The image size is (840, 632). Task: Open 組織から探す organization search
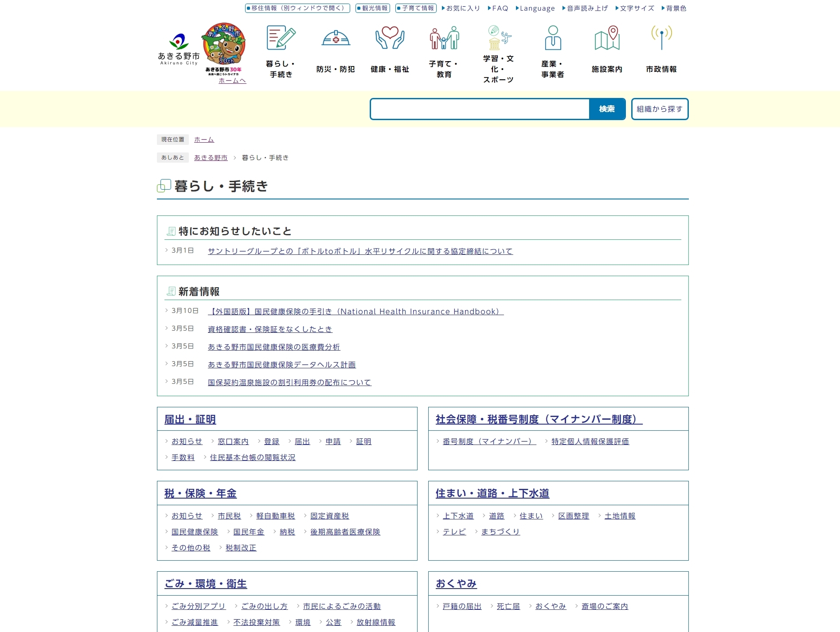click(x=660, y=109)
